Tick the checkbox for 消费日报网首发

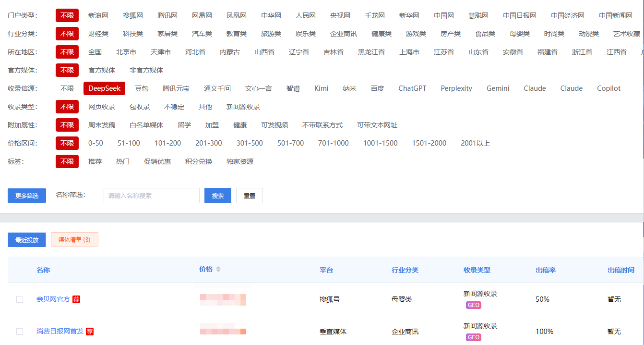20,332
